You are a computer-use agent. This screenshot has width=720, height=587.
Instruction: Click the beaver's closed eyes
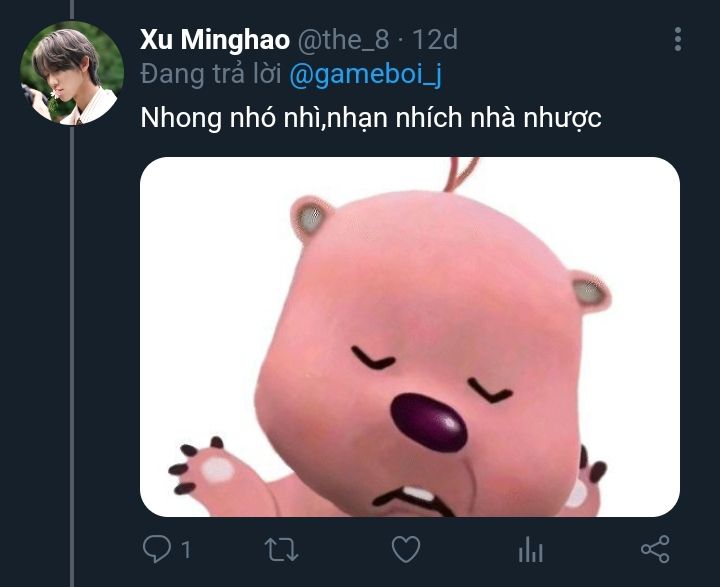click(431, 374)
